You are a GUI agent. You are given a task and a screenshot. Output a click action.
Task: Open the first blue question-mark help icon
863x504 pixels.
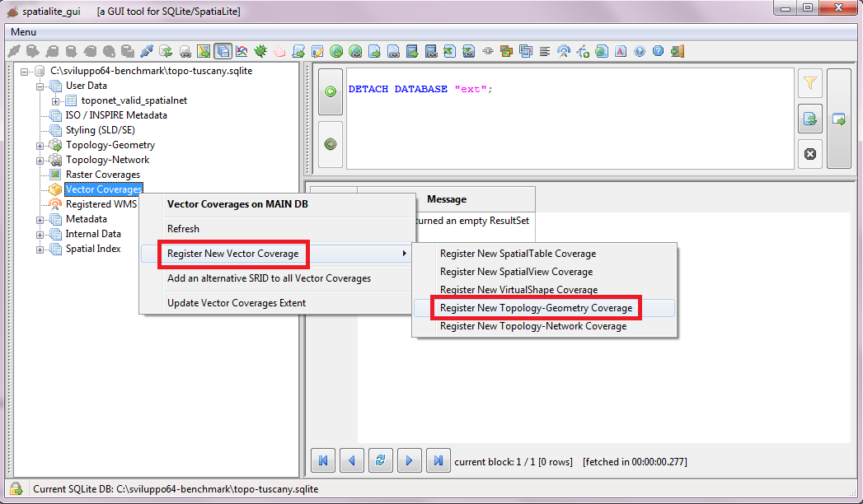click(x=640, y=52)
